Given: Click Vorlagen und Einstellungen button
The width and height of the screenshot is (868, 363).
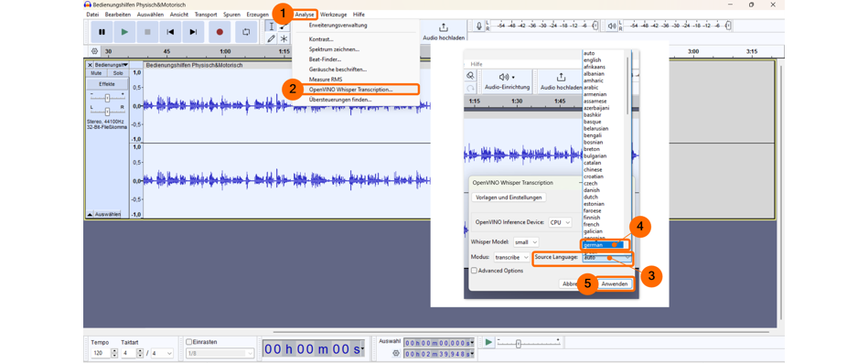Looking at the screenshot, I should [509, 197].
